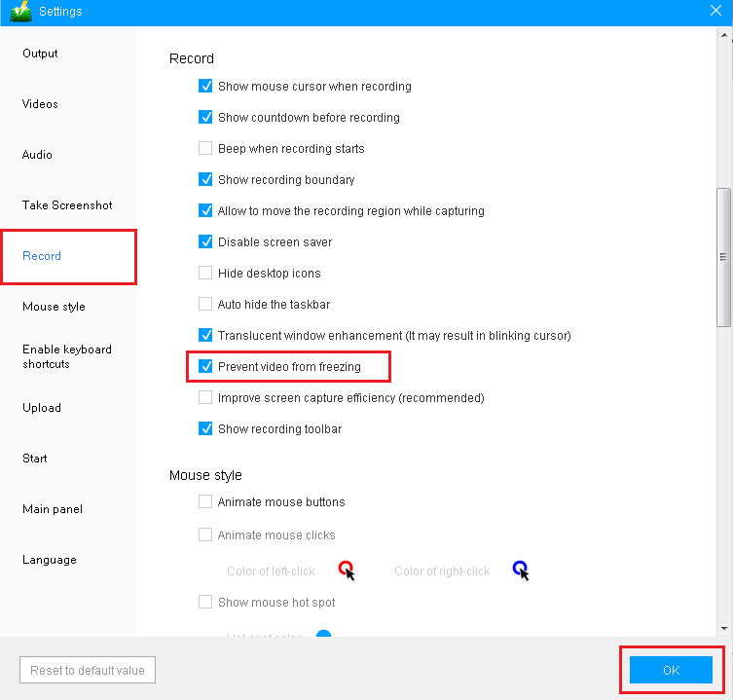Pick the right-click color cursor icon
733x700 pixels.
521,570
